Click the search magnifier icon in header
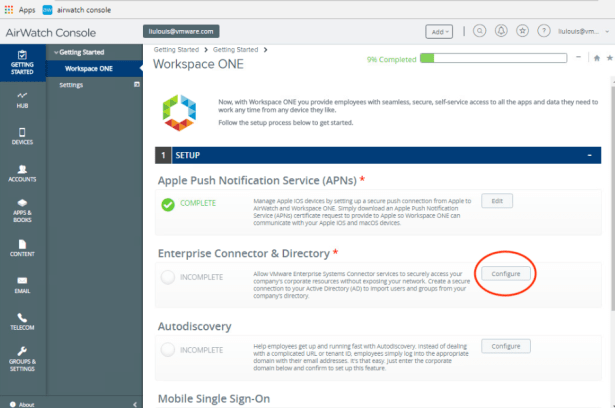Image resolution: width=615 pixels, height=408 pixels. [477, 31]
